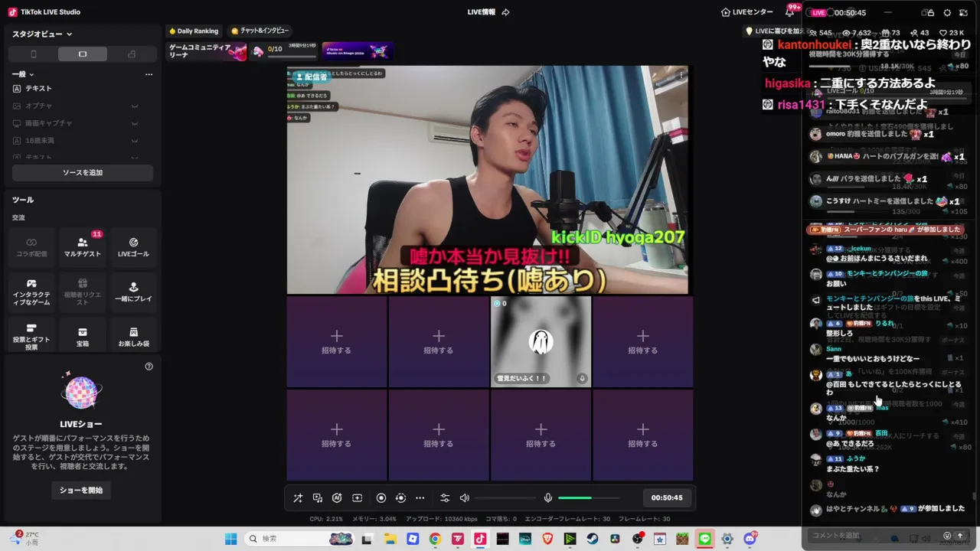Click the LIVEショー help question icon
Image resolution: width=980 pixels, height=551 pixels.
coord(149,367)
